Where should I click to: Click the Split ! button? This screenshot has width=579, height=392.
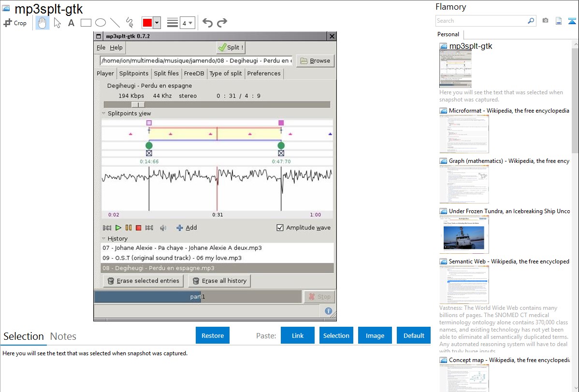(231, 47)
